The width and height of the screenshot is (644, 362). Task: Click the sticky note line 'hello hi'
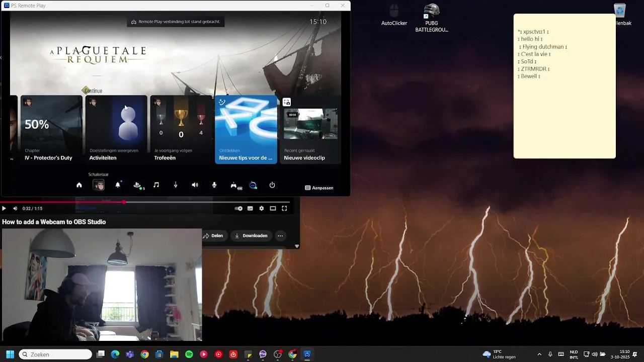[530, 39]
